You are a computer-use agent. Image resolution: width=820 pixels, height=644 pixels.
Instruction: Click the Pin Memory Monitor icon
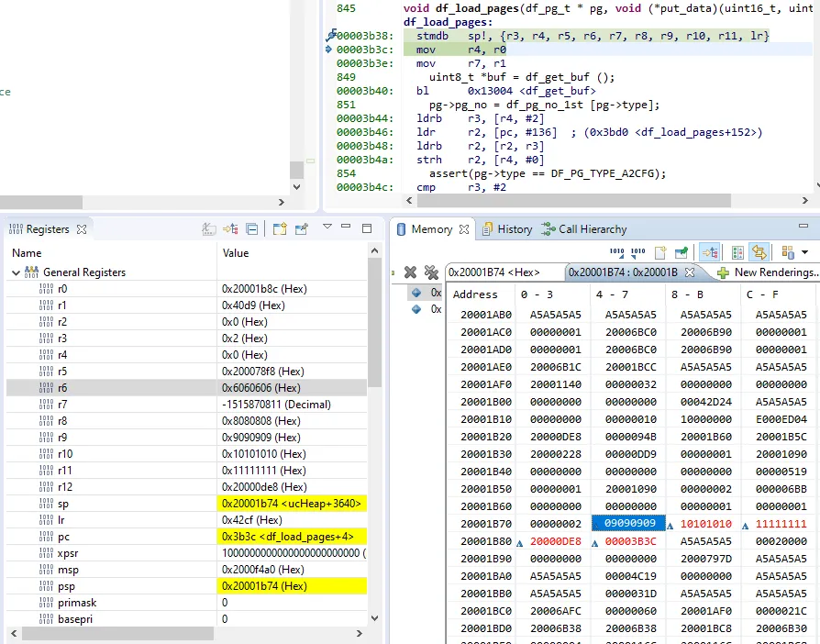(x=682, y=252)
